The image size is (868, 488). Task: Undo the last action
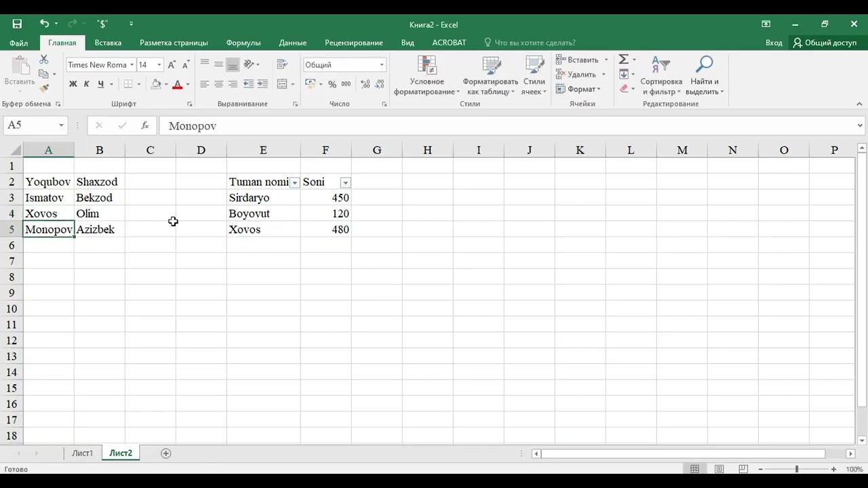pyautogui.click(x=44, y=24)
